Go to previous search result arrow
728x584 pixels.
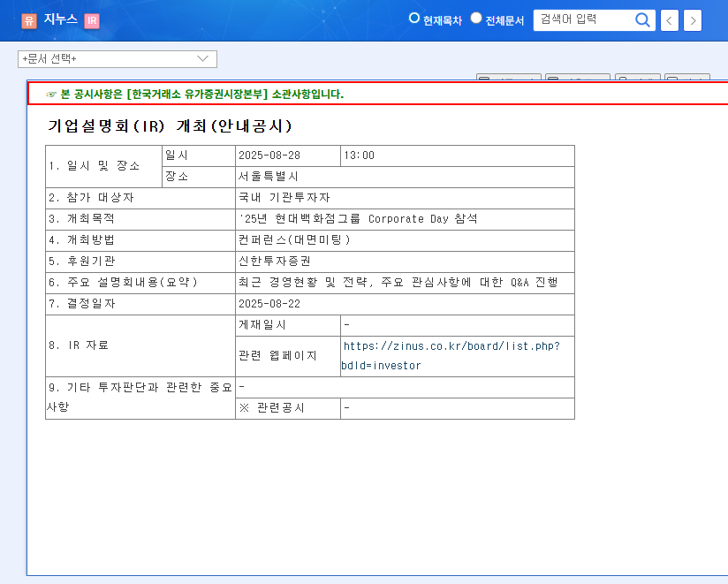671,20
